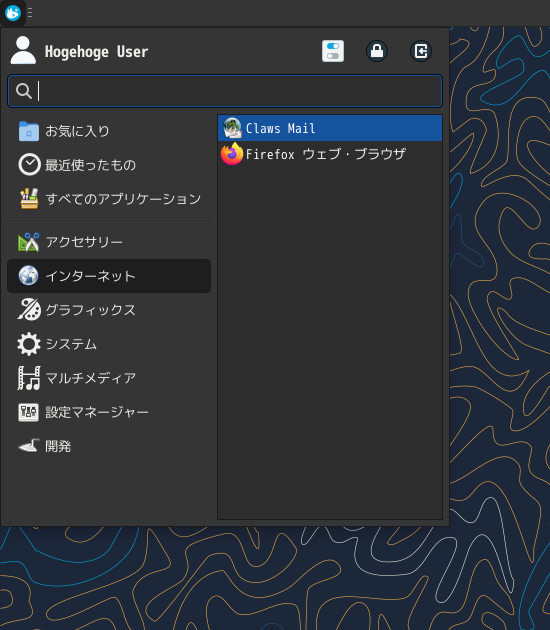The height and width of the screenshot is (630, 550).
Task: Click the search magnifier icon
Action: pos(24,91)
